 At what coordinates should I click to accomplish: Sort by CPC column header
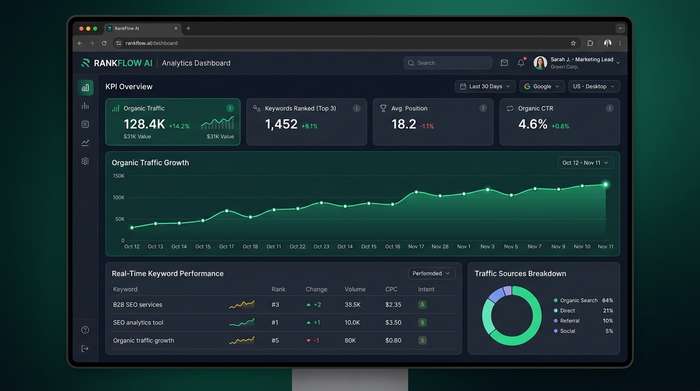pyautogui.click(x=391, y=289)
